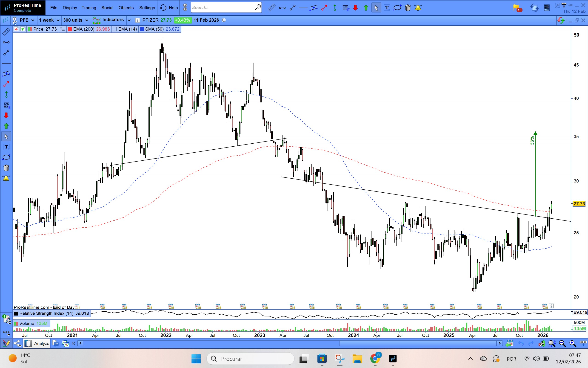Open the Trading menu
The image size is (588, 368).
[x=89, y=8]
